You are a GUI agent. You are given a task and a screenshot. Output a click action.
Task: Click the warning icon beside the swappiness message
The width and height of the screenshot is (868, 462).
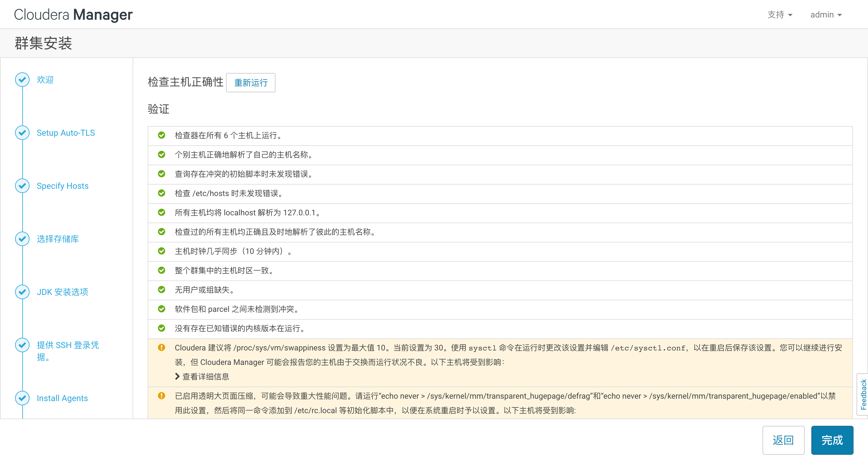162,347
